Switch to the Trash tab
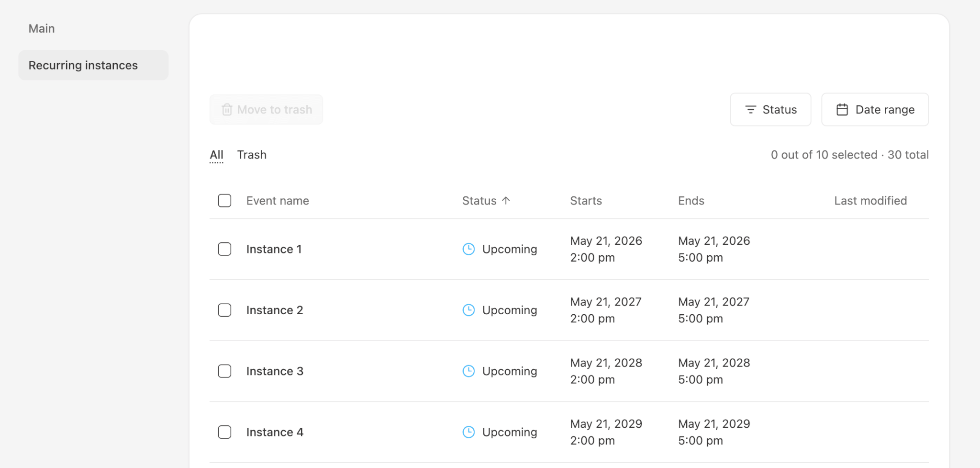The image size is (980, 468). tap(252, 155)
